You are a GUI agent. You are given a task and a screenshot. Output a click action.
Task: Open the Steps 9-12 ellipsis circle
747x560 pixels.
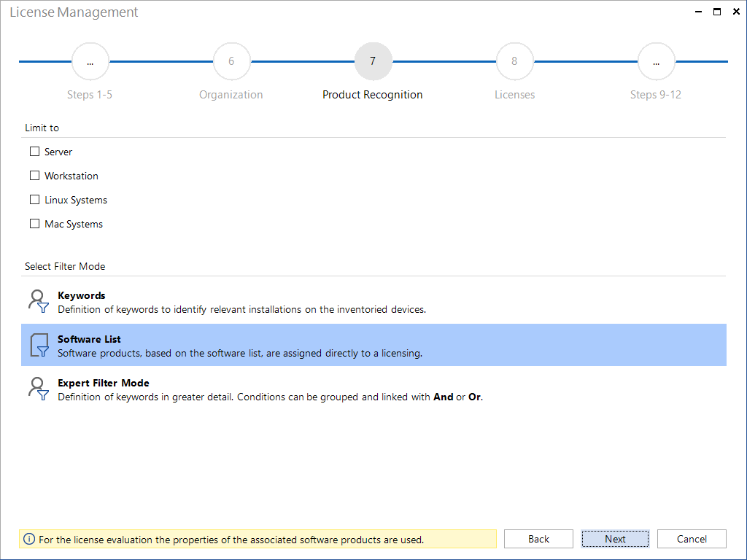pyautogui.click(x=657, y=61)
